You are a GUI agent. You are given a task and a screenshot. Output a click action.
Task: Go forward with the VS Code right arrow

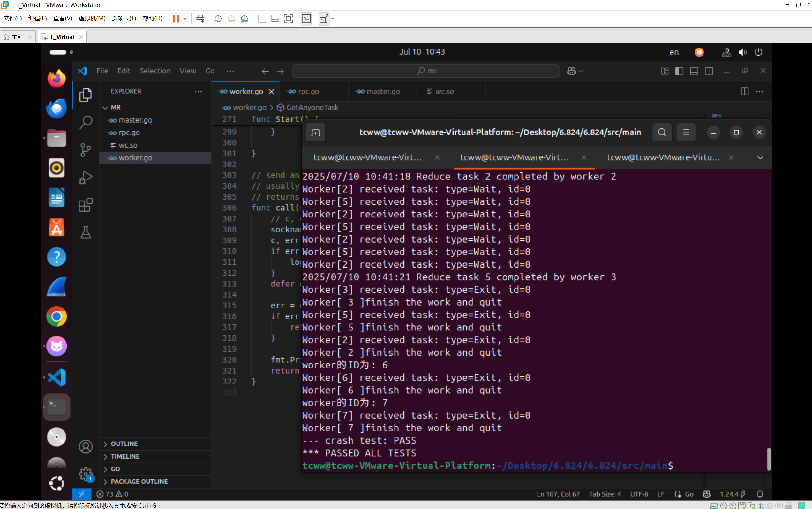coord(280,71)
